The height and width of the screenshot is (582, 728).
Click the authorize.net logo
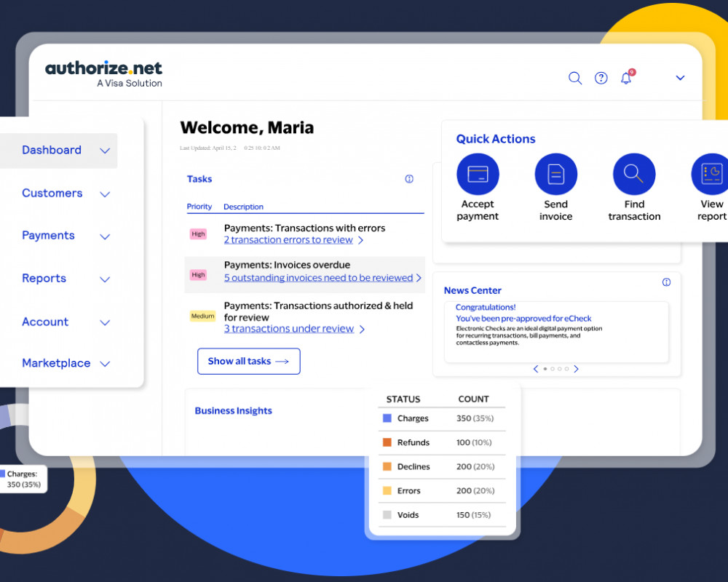104,73
